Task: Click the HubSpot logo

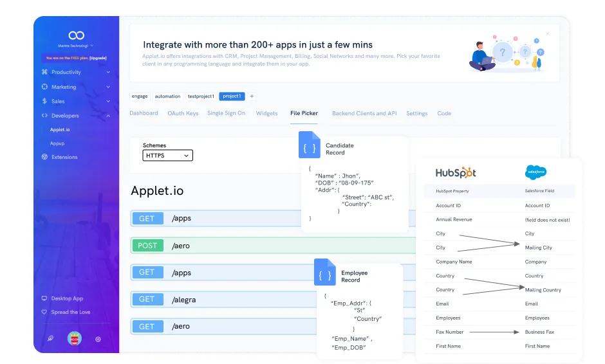Action: [x=456, y=172]
